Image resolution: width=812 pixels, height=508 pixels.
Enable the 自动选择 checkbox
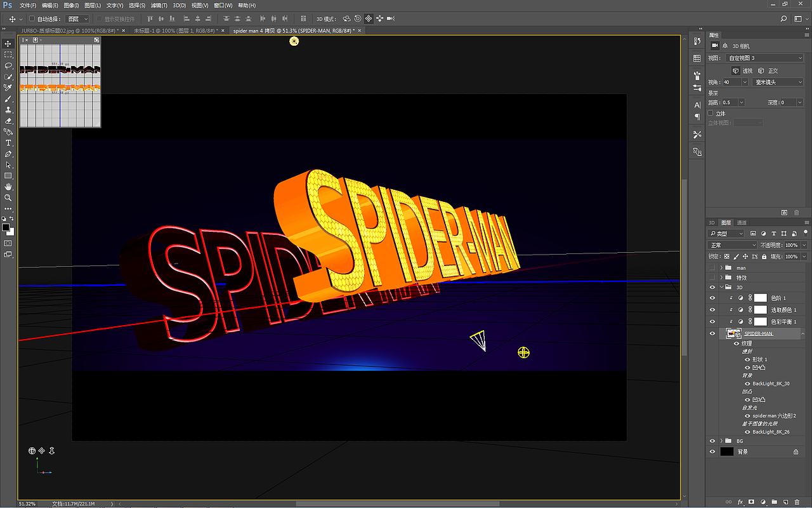click(32, 19)
